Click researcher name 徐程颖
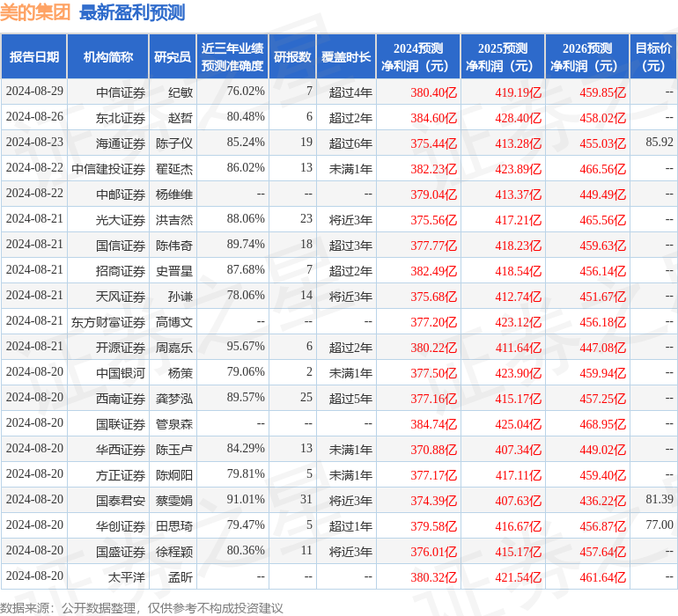The image size is (678, 616). tap(174, 552)
